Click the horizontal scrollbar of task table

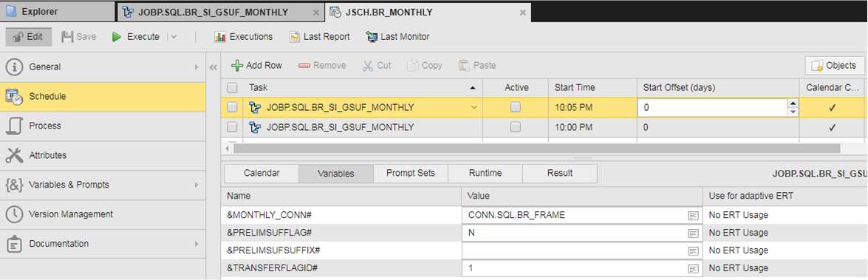pos(537,148)
